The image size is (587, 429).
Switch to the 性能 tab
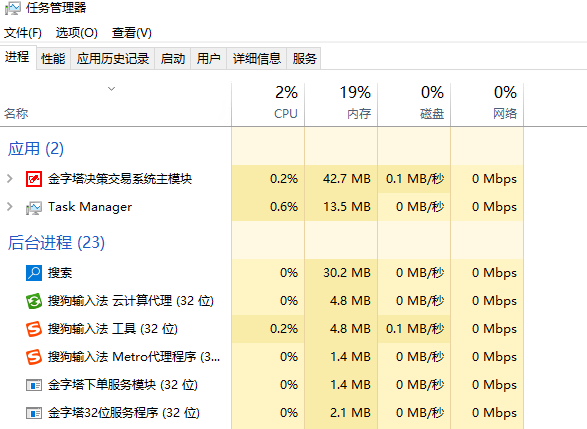(53, 58)
